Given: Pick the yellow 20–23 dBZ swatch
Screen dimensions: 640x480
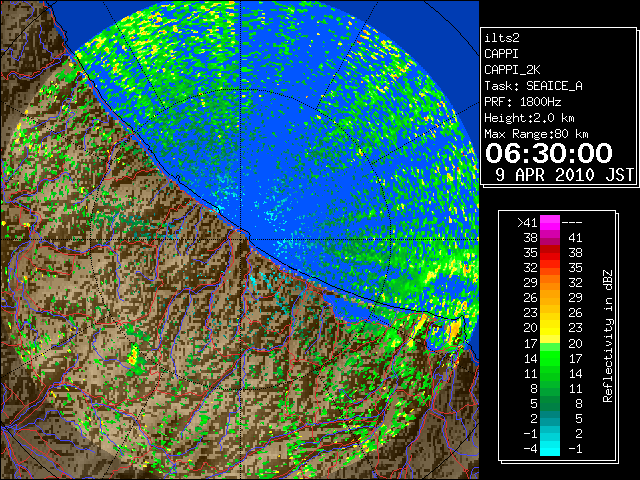Looking at the screenshot, I should 550,328.
